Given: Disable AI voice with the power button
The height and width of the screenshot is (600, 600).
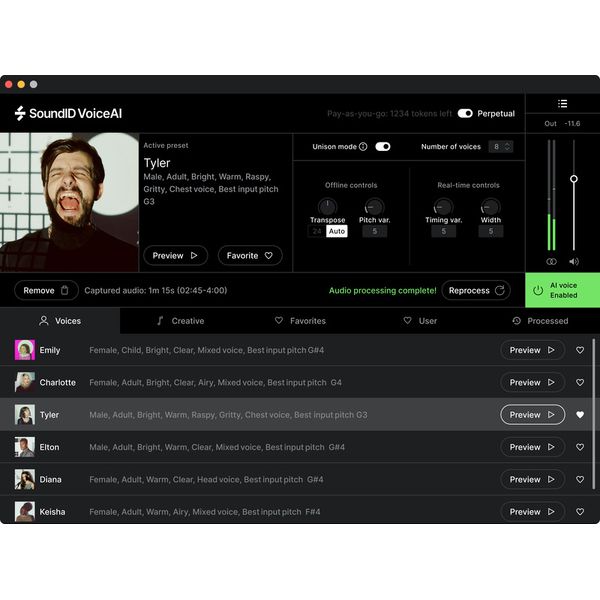Looking at the screenshot, I should coord(538,290).
